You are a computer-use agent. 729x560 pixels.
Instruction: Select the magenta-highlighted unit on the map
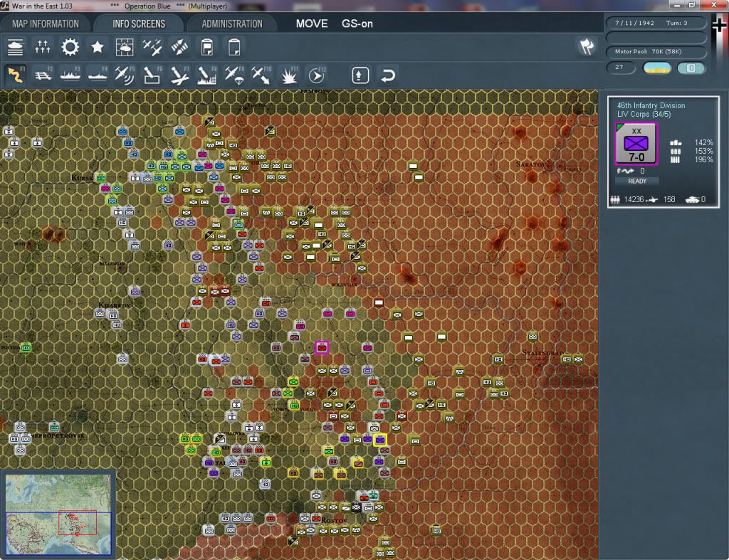pos(322,348)
